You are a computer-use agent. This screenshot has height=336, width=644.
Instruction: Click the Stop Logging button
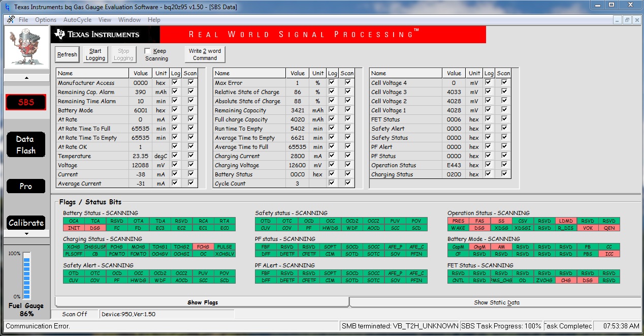coord(123,54)
